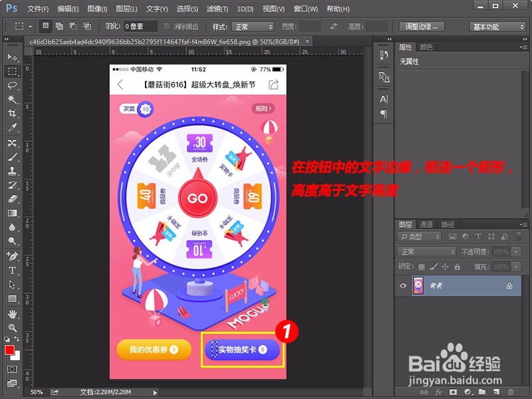Select the Rectangular Marquee tool
Image resolution: width=532 pixels, height=399 pixels.
pyautogui.click(x=12, y=71)
